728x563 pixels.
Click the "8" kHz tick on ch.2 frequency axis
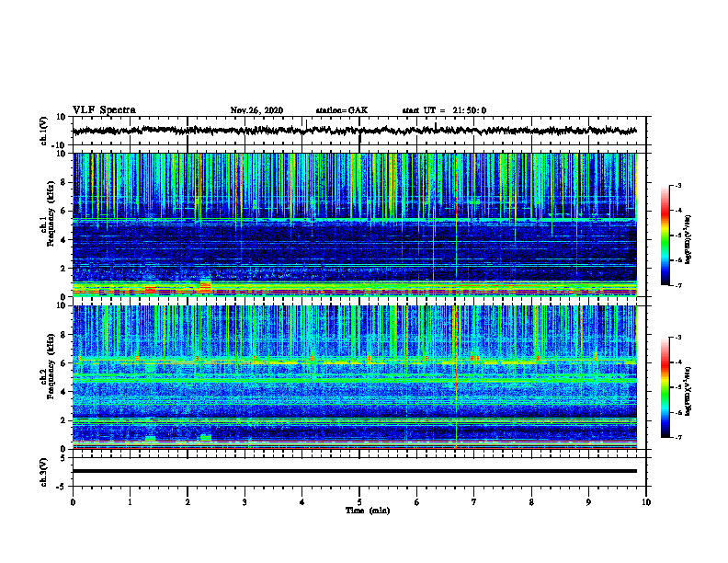point(63,335)
